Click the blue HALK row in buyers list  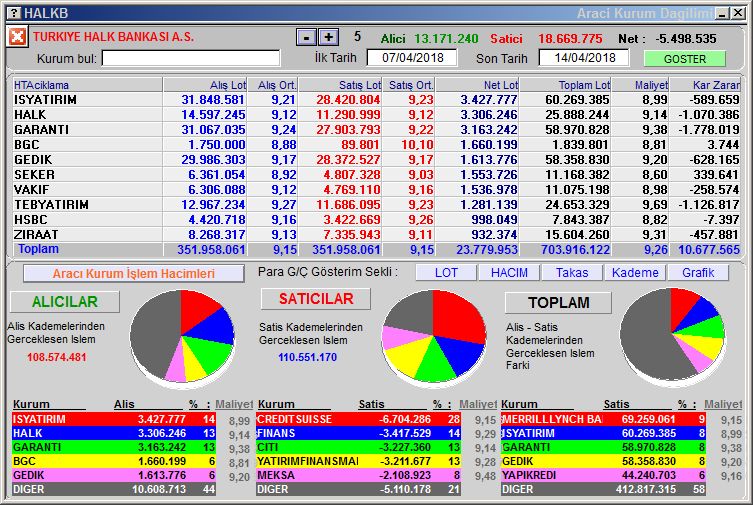(114, 433)
